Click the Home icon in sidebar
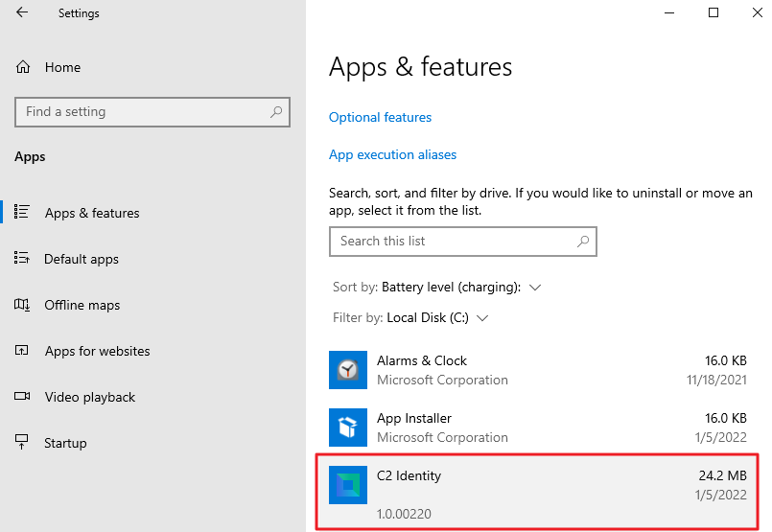Screen dimensions: 772x532 click(23, 67)
